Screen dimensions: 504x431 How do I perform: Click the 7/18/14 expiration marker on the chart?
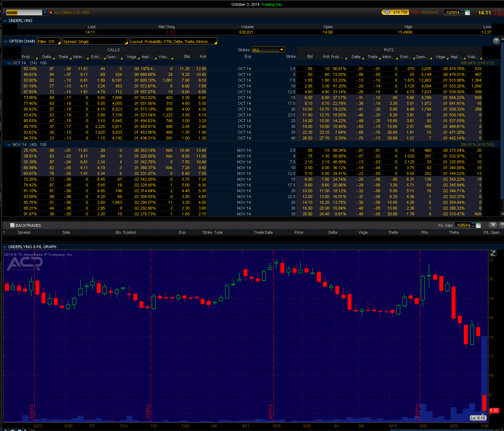[148, 412]
